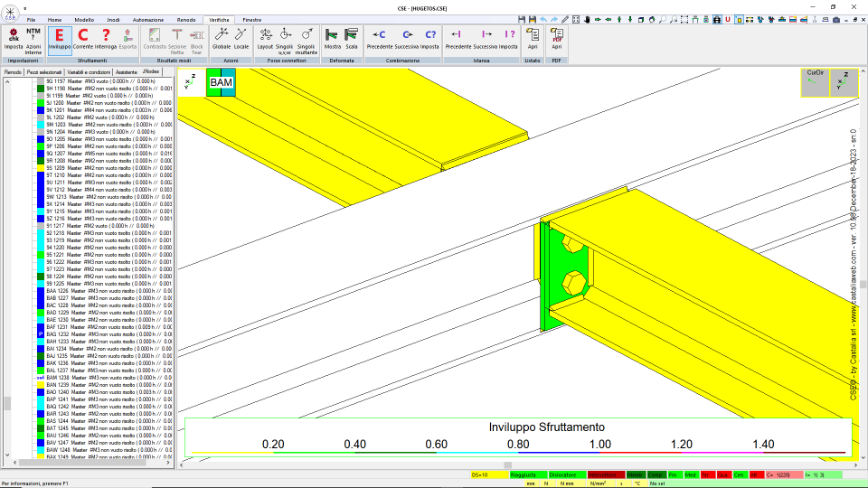Click the camera snapshot icon

[x=835, y=19]
